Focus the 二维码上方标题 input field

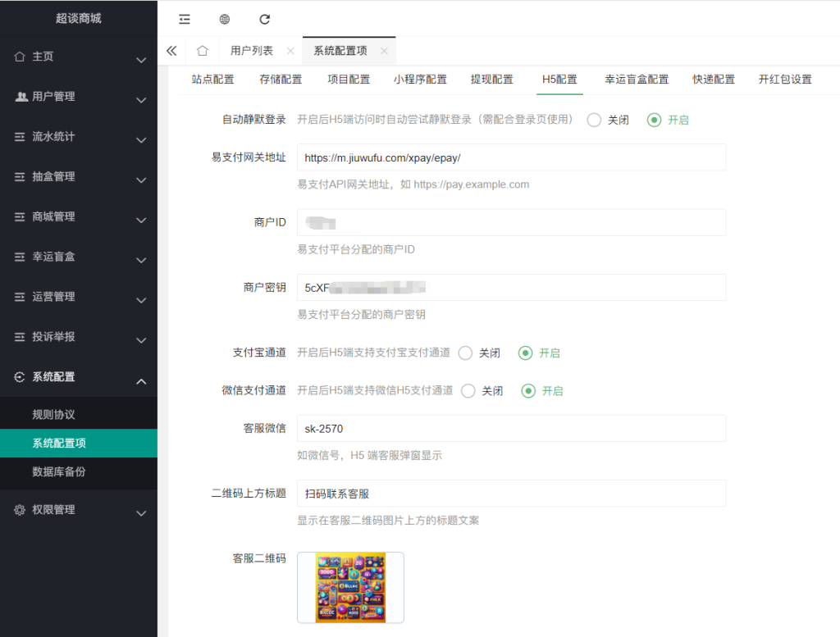512,494
